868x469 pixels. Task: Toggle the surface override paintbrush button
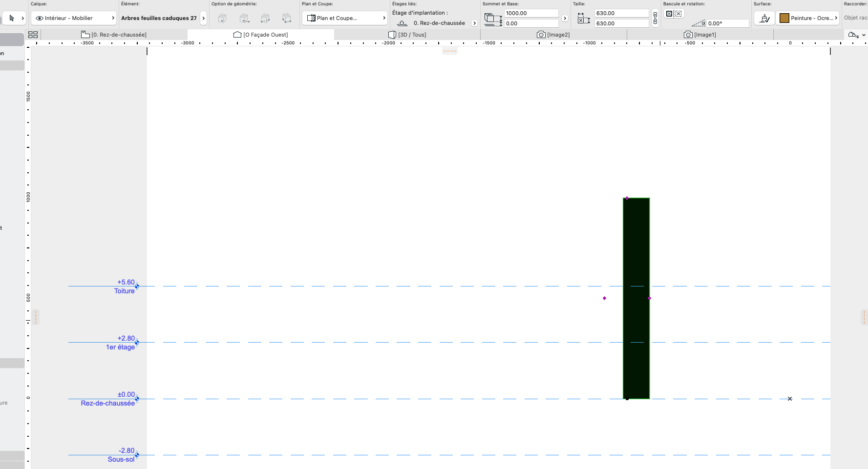(x=764, y=18)
